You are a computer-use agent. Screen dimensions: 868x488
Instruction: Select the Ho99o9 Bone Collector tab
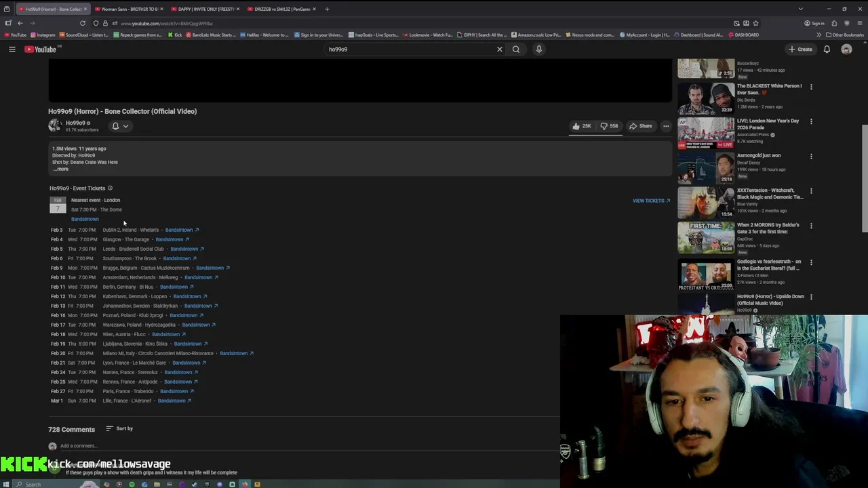point(52,9)
